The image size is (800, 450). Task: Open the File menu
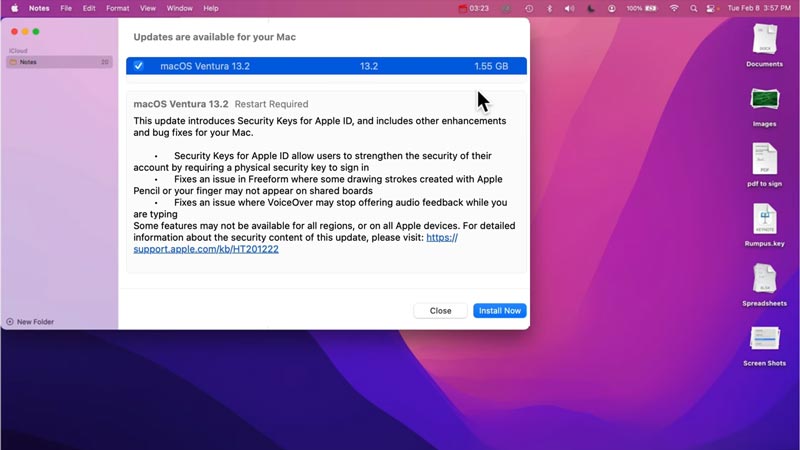(66, 8)
